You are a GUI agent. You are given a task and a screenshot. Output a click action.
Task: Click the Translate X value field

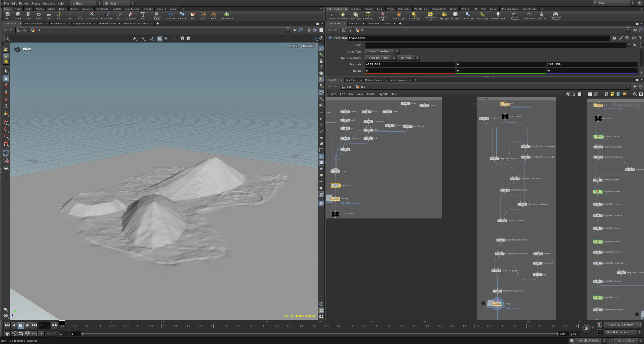point(410,64)
